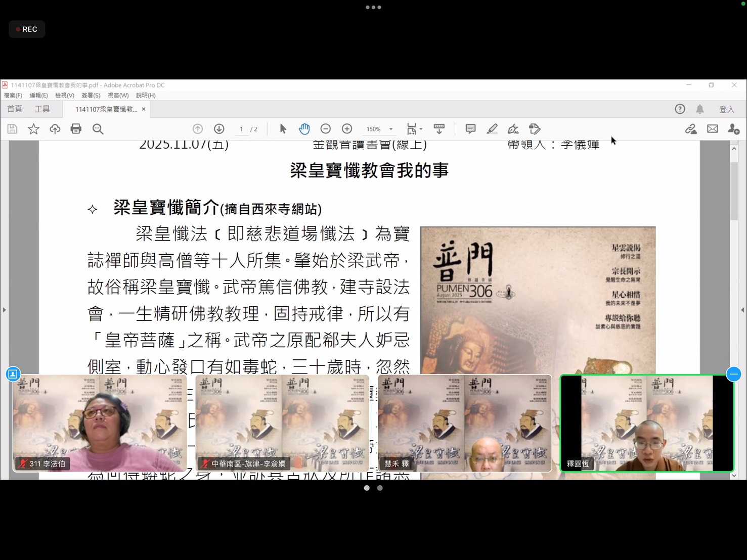Image resolution: width=747 pixels, height=560 pixels.
Task: Select the hand pan tool
Action: (304, 129)
